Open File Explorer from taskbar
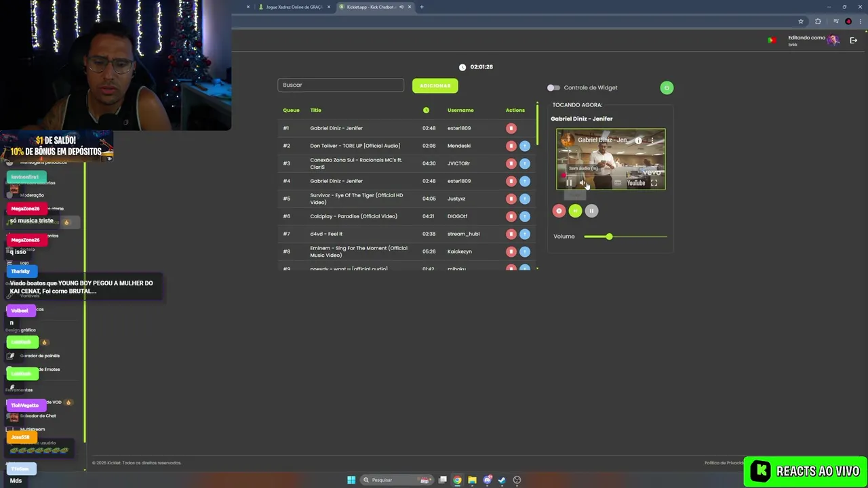Viewport: 868px width, 488px height. (472, 480)
